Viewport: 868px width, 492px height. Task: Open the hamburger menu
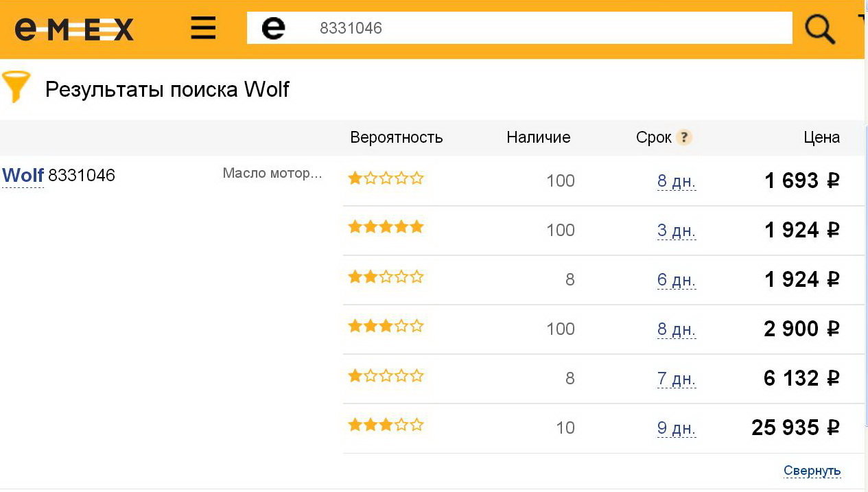(x=203, y=28)
